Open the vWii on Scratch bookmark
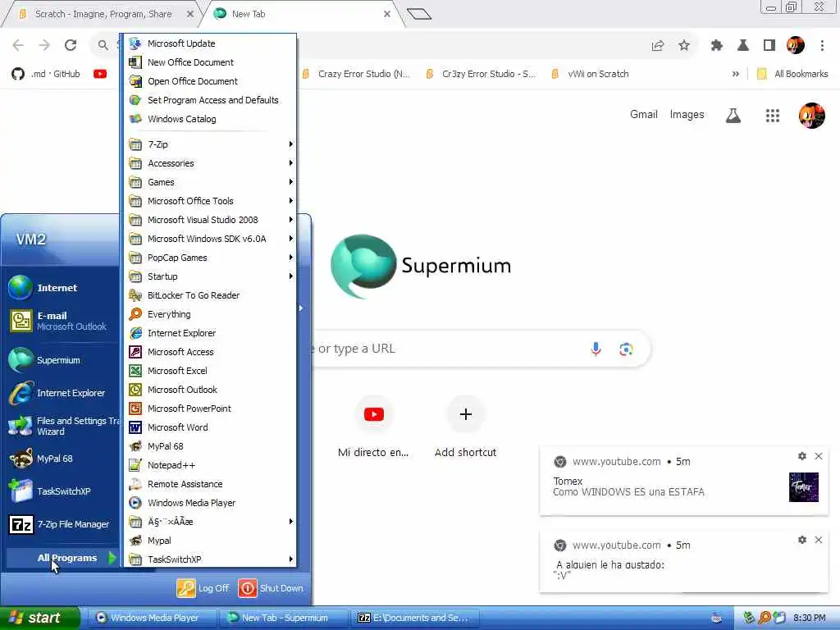This screenshot has height=630, width=840. pyautogui.click(x=591, y=74)
